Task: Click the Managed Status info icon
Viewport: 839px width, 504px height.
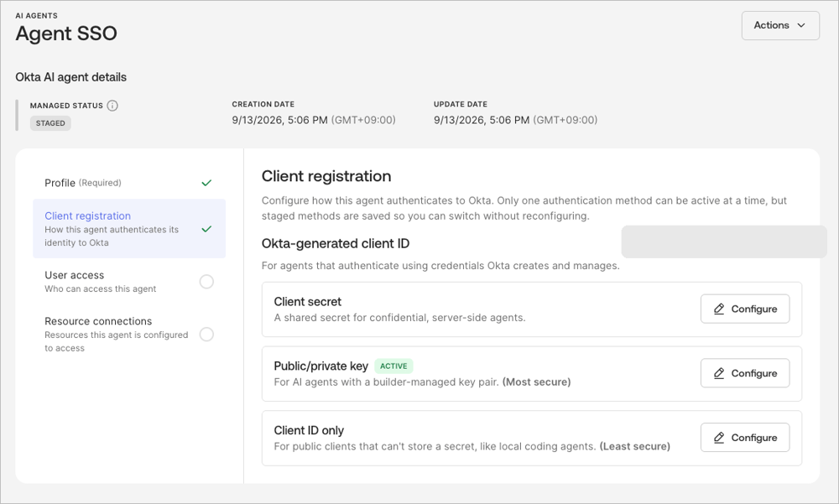Action: pos(112,106)
